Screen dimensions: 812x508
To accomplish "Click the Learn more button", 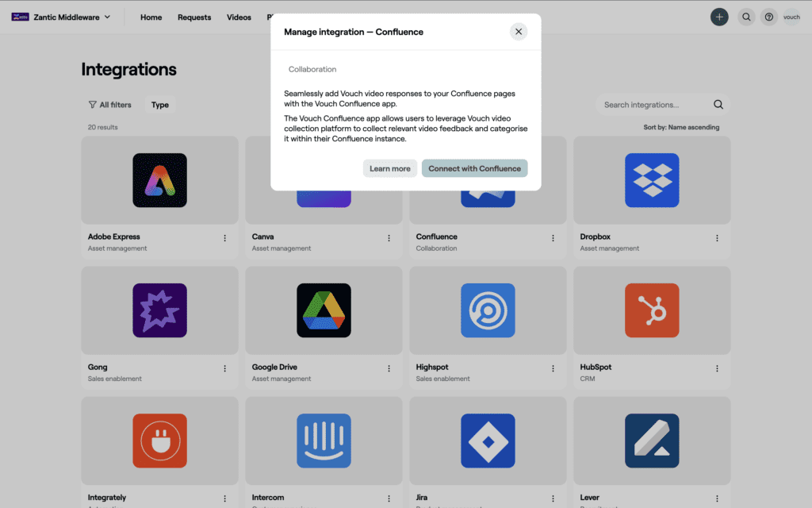I will (390, 168).
